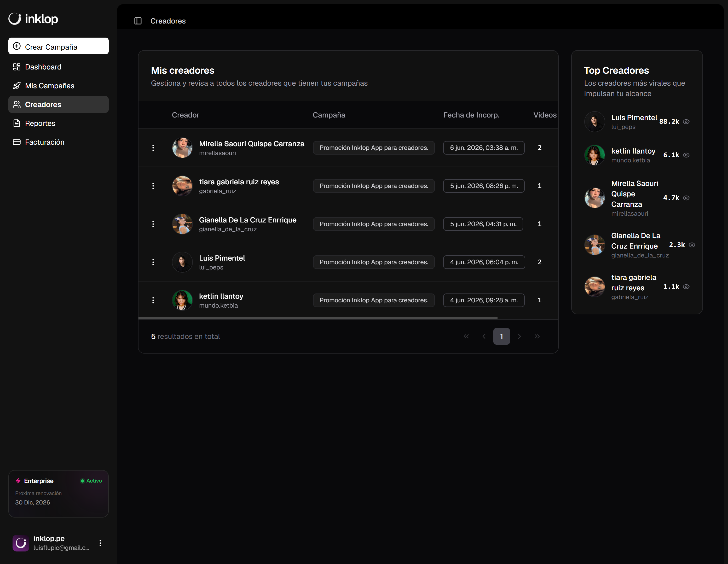Open Mis Campañas in the sidebar
This screenshot has width=728, height=564.
click(58, 86)
